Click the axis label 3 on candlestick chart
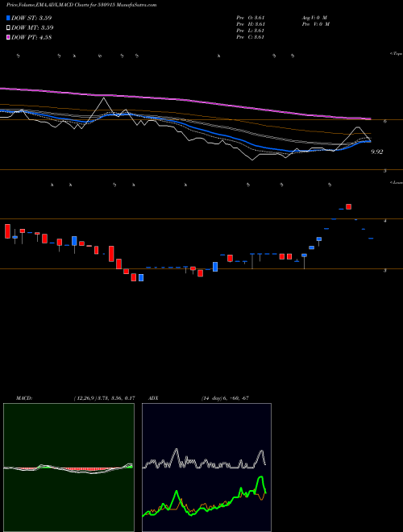Image resolution: width=403 pixels, height=532 pixels. [385, 270]
